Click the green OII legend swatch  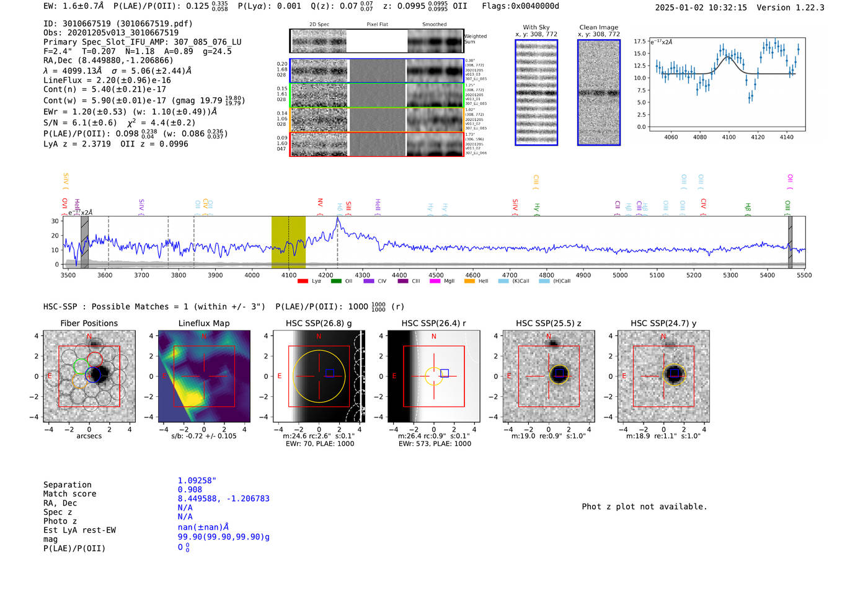click(x=336, y=281)
